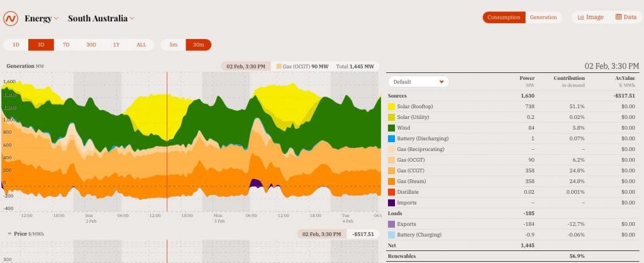
Task: Toggle Imports purple legend swatch
Action: tap(392, 203)
